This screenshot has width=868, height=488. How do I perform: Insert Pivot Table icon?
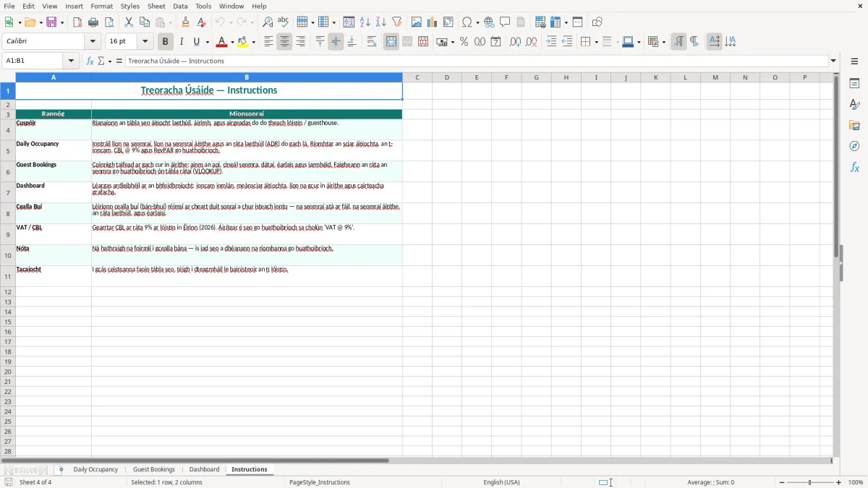coord(448,22)
